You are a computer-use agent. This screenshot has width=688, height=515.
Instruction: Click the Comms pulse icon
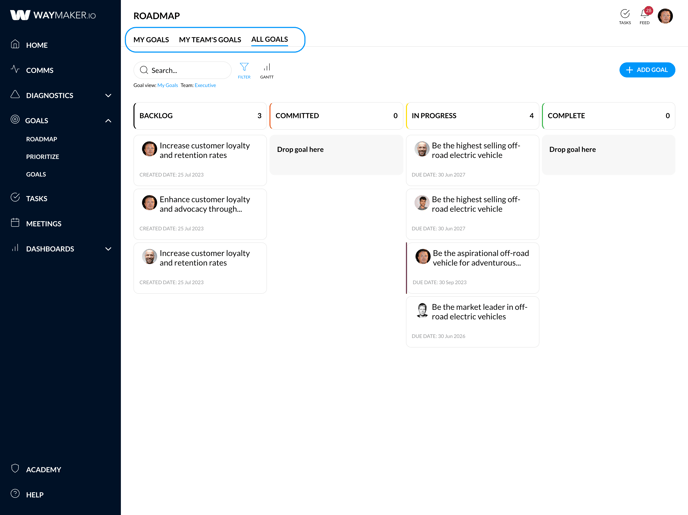click(15, 69)
